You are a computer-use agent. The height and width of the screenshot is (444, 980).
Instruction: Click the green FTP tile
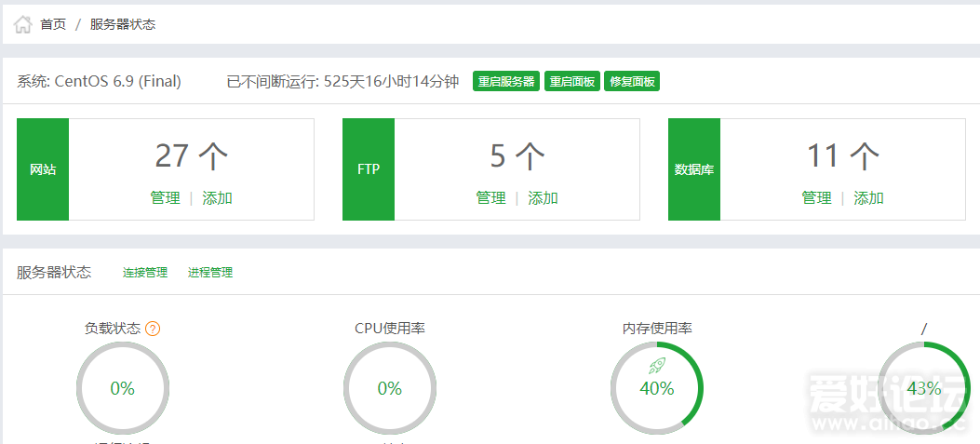tap(369, 169)
